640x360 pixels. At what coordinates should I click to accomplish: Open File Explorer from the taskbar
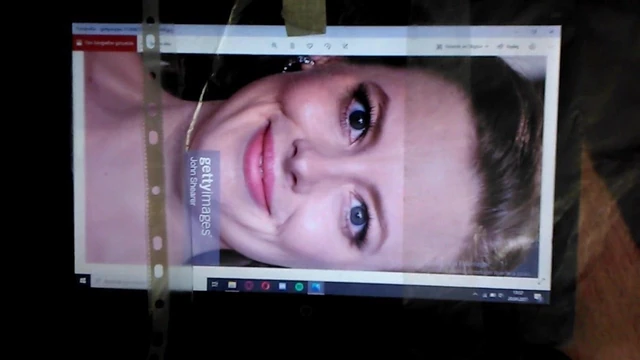232,285
